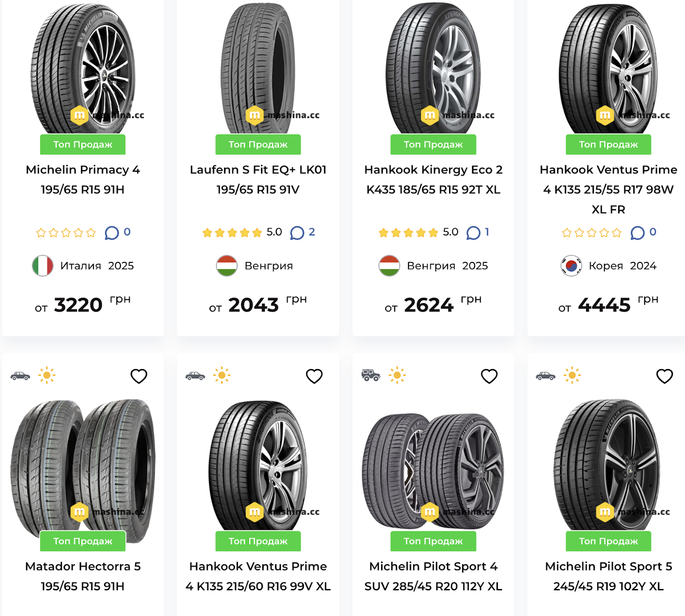Click the Korea flag icon on Ventus Prime

pos(571,266)
